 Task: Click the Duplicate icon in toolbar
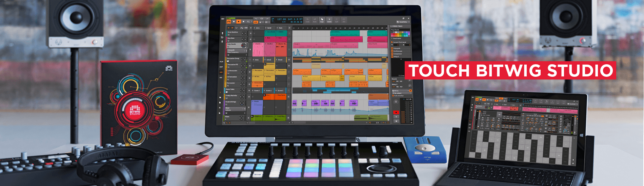coord(322,20)
